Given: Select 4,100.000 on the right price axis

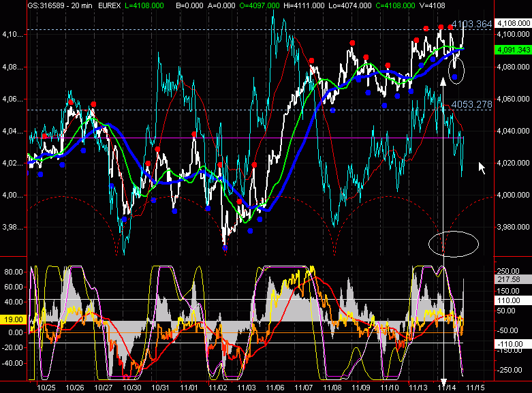Looking at the screenshot, I should click(514, 34).
